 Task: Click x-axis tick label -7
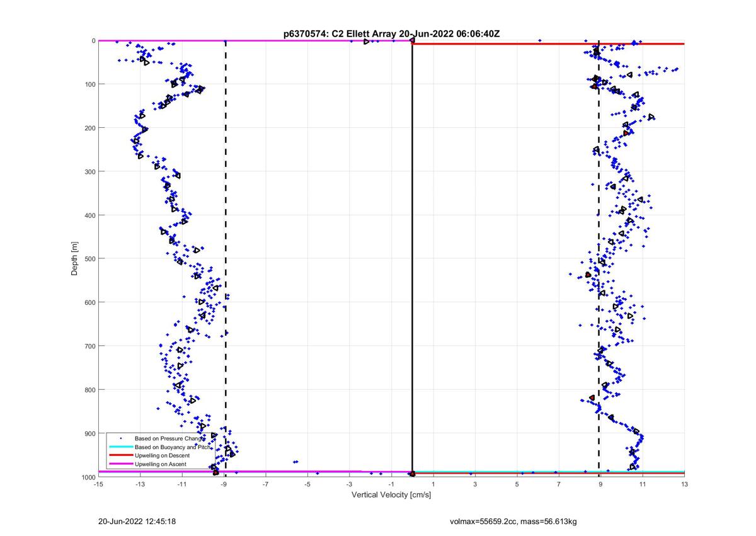265,484
